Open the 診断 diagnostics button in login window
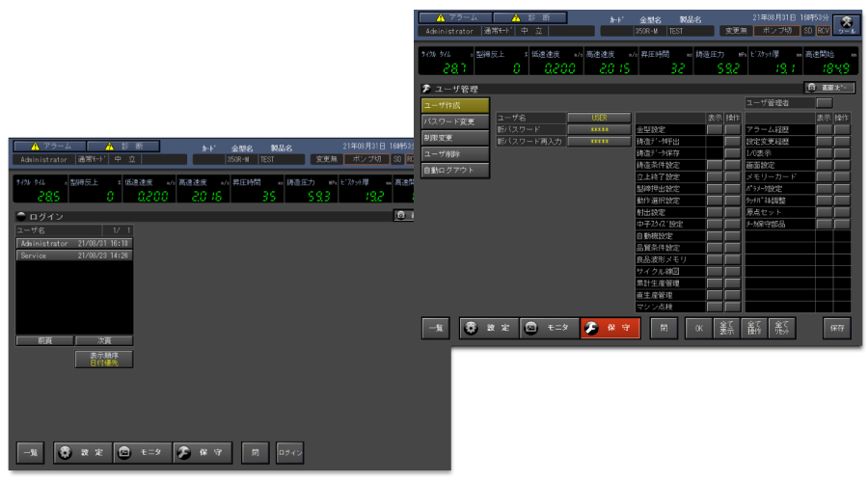Image resolution: width=868 pixels, height=482 pixels. click(135, 146)
